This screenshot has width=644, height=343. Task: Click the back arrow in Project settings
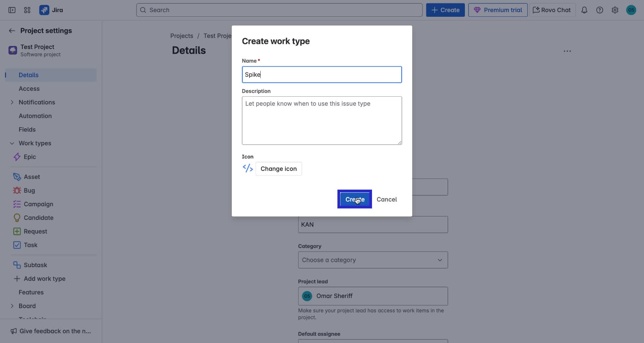click(12, 30)
